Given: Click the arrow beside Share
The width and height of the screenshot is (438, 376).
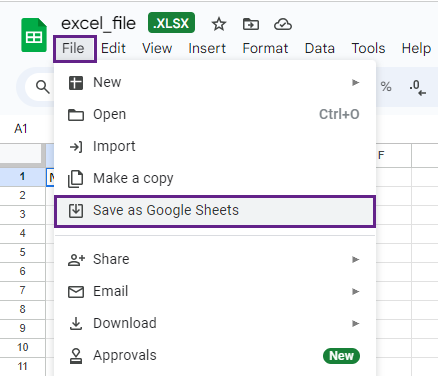Looking at the screenshot, I should pos(356,259).
